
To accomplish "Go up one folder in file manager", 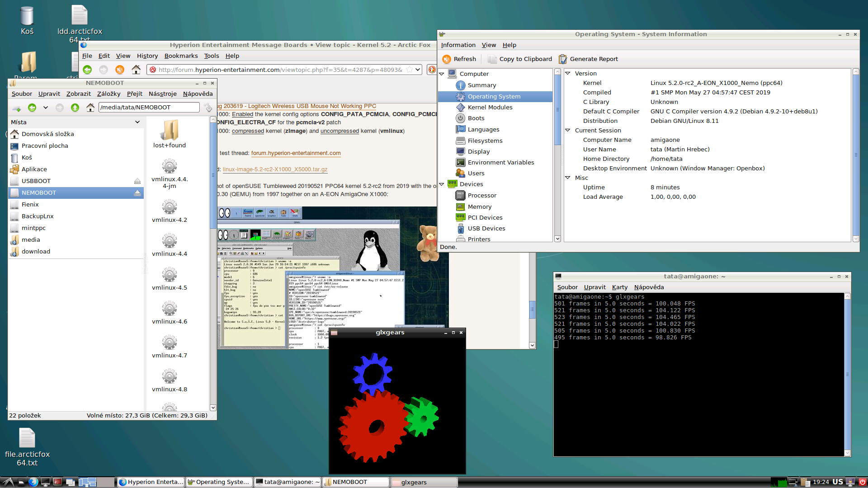I will pyautogui.click(x=75, y=108).
